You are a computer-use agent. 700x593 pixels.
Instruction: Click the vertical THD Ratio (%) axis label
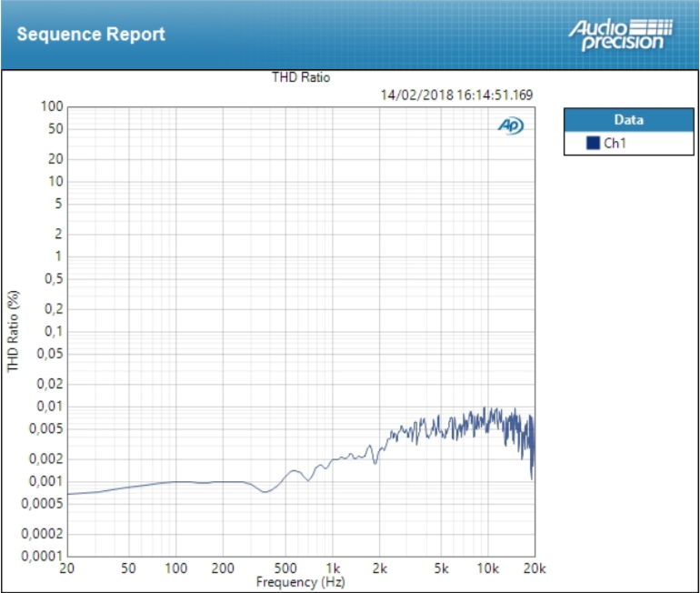point(13,331)
